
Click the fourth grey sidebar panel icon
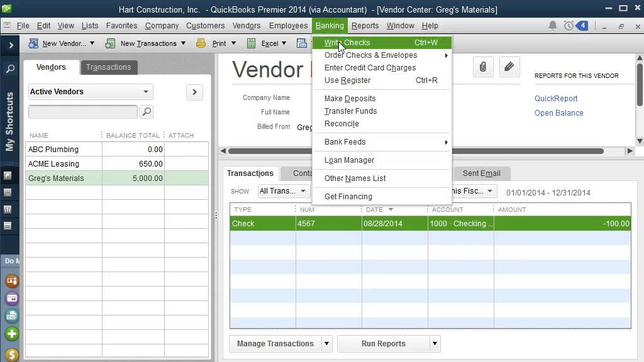point(8,226)
